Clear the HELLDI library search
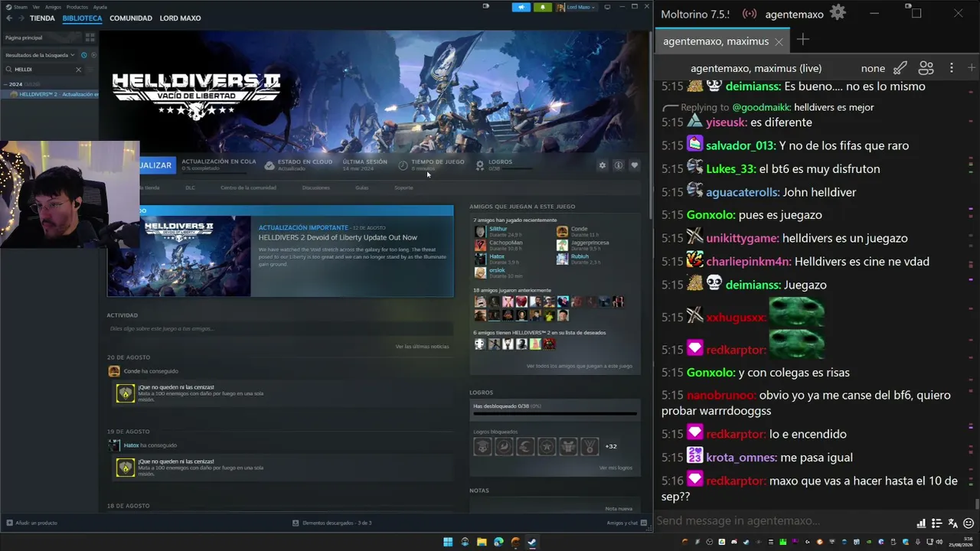The height and width of the screenshot is (551, 980). [x=78, y=70]
